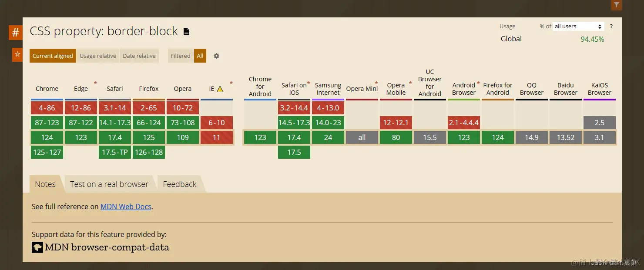644x270 pixels.
Task: Click the Safari 3.1-14 cell
Action: pos(115,108)
